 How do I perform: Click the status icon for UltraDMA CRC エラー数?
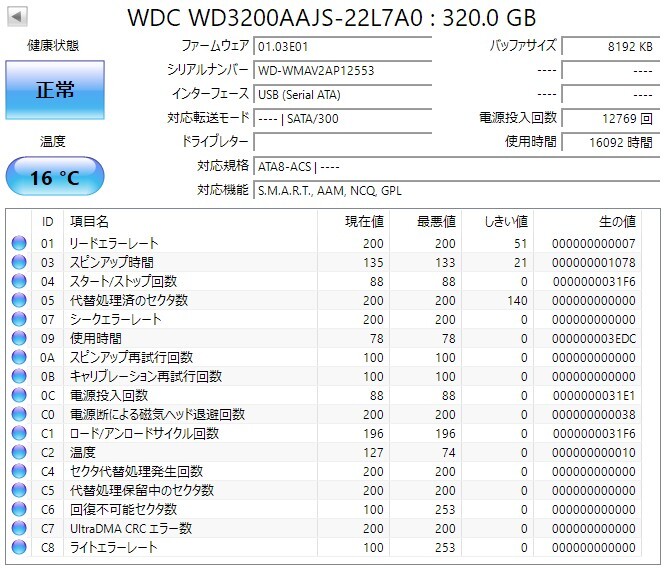tap(19, 528)
